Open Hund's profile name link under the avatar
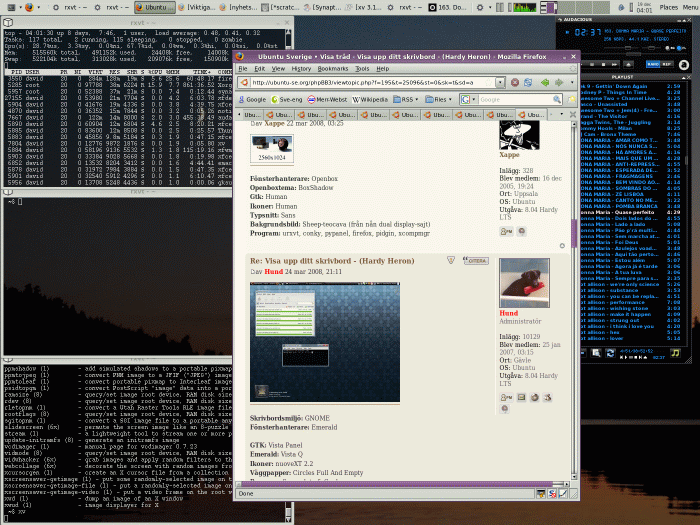This screenshot has width=700, height=525. click(x=508, y=313)
